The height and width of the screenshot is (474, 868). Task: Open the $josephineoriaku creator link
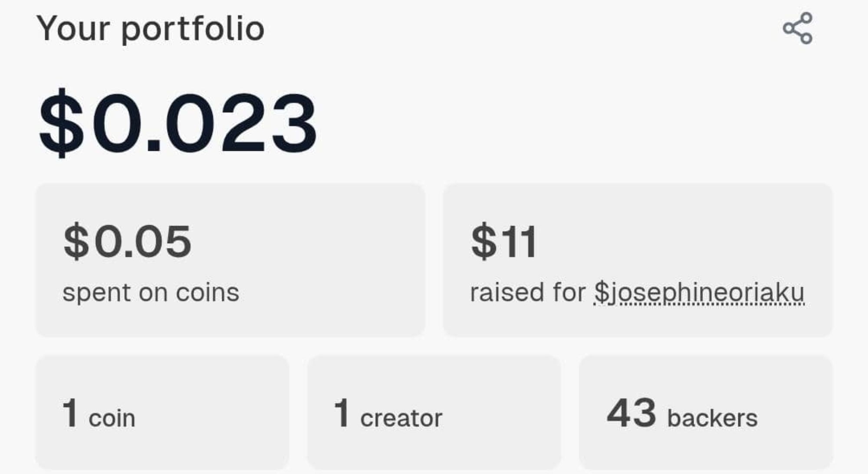click(699, 292)
